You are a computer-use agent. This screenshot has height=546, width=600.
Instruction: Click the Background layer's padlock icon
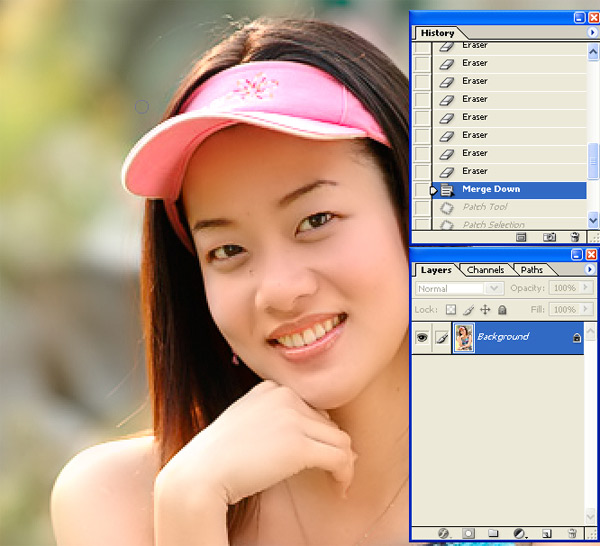tap(577, 338)
